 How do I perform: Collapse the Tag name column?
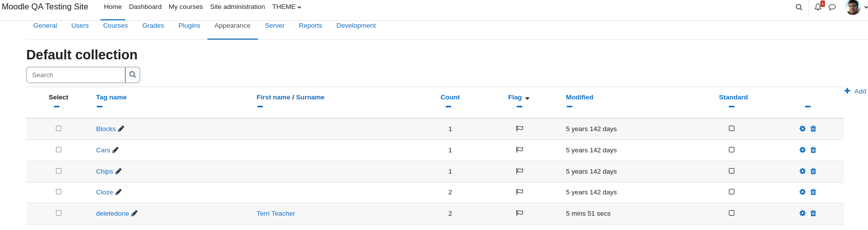click(x=100, y=106)
